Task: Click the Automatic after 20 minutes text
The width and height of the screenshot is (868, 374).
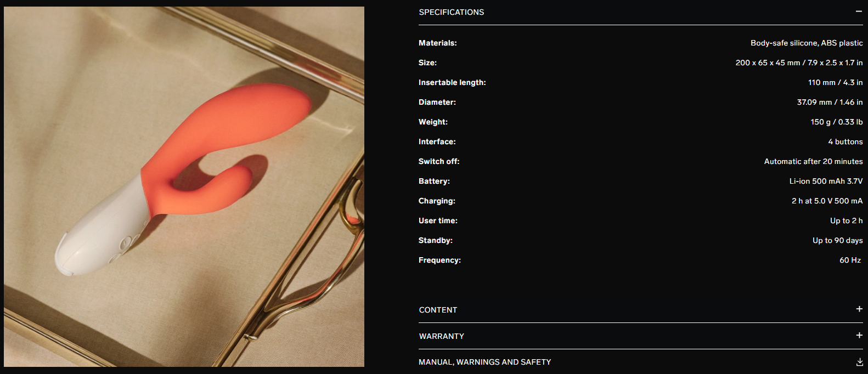Action: [x=813, y=161]
